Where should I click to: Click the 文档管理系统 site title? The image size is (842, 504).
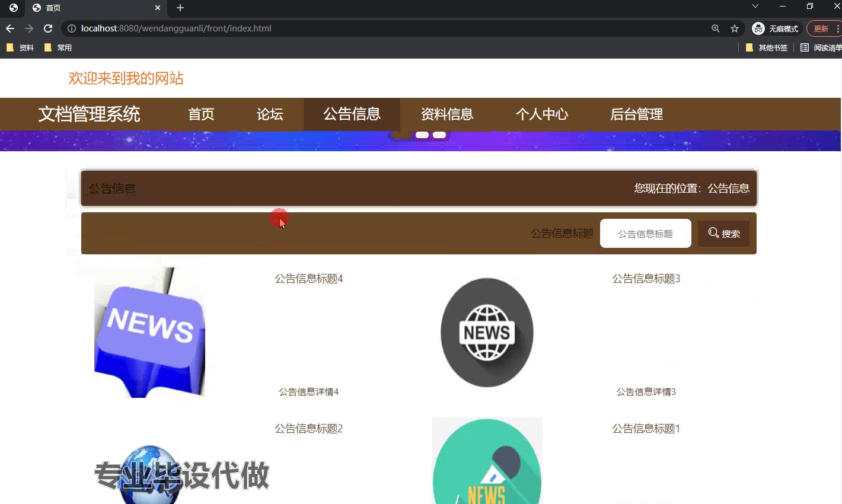pyautogui.click(x=89, y=114)
